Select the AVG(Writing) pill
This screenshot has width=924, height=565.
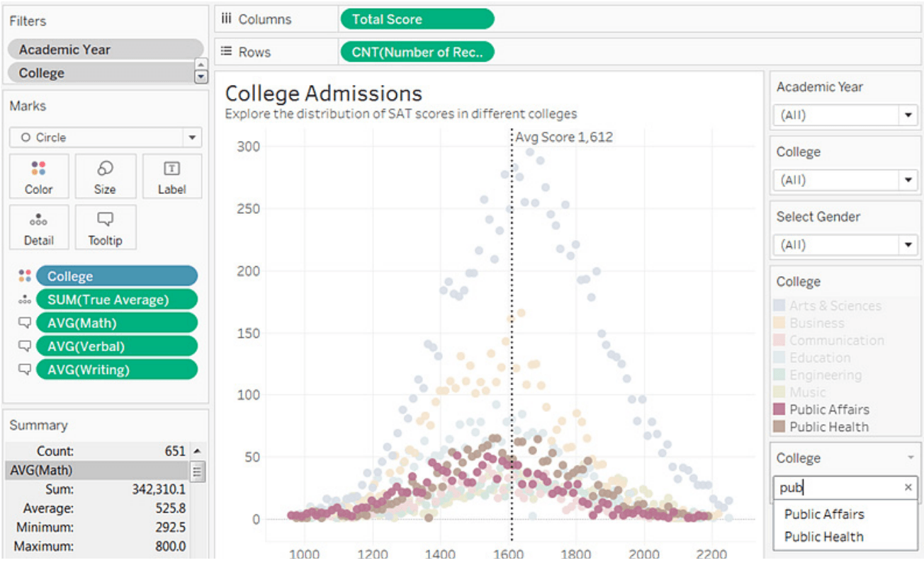coord(117,370)
